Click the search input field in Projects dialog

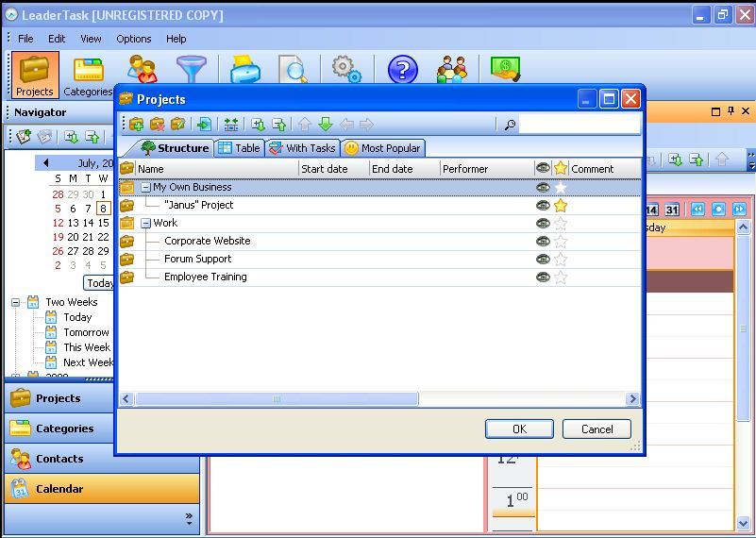click(x=580, y=125)
